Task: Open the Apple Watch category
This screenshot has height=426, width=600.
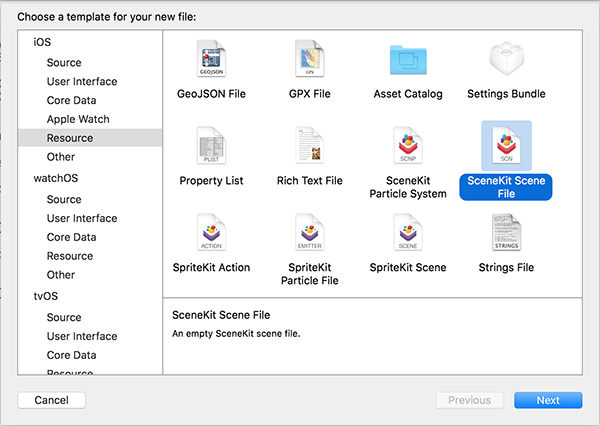Action: click(78, 119)
